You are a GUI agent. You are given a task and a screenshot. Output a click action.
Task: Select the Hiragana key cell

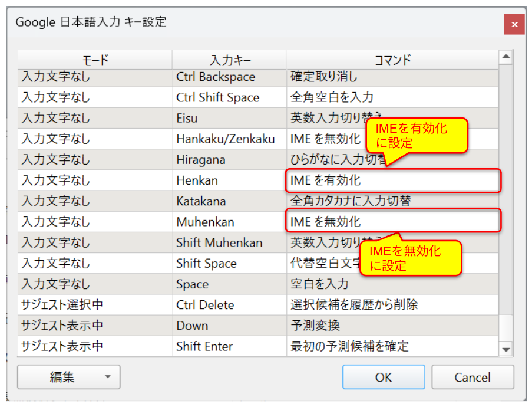click(230, 160)
